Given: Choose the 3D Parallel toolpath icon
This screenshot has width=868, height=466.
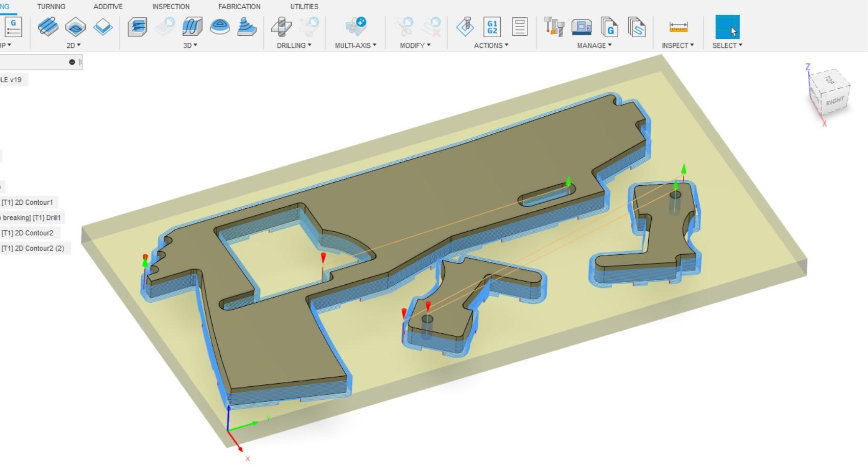Looking at the screenshot, I should pyautogui.click(x=192, y=27).
